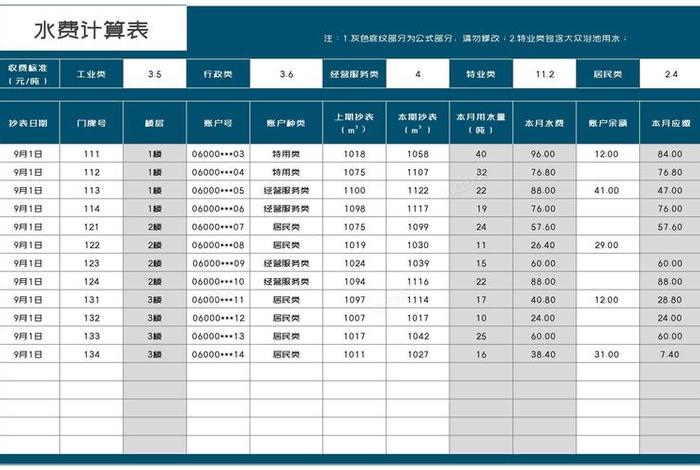Select account number 06000***05
Image resolution: width=700 pixels, height=470 pixels.
click(218, 190)
